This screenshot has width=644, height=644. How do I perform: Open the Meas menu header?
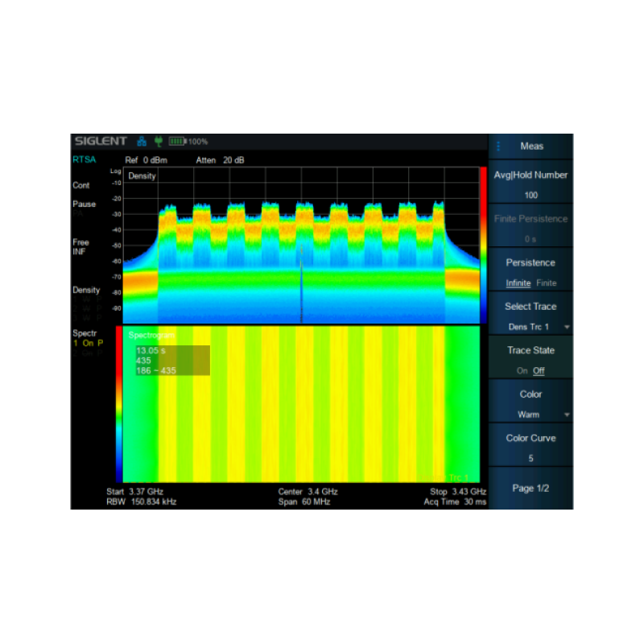532,147
